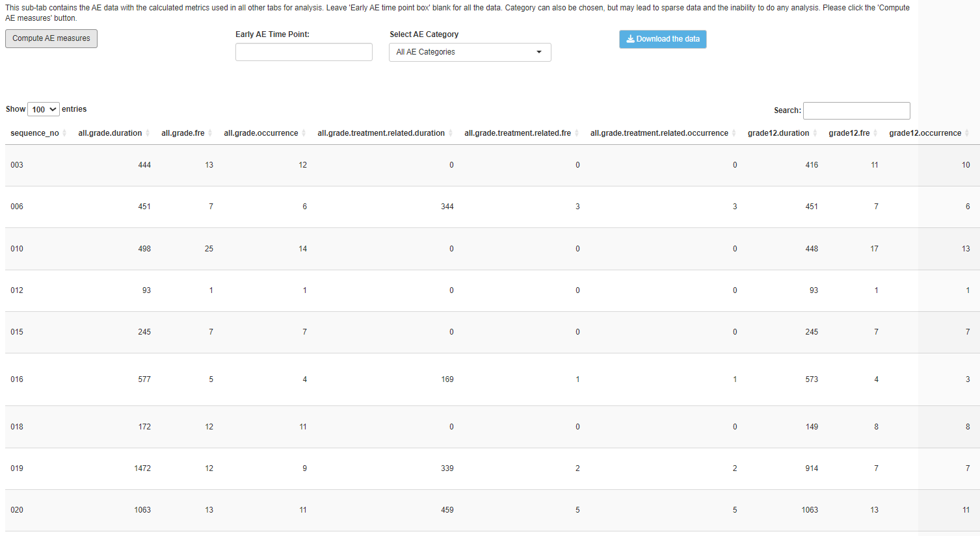Sort by all.grade.occurrence column sort icon
The image size is (980, 536).
(x=304, y=133)
